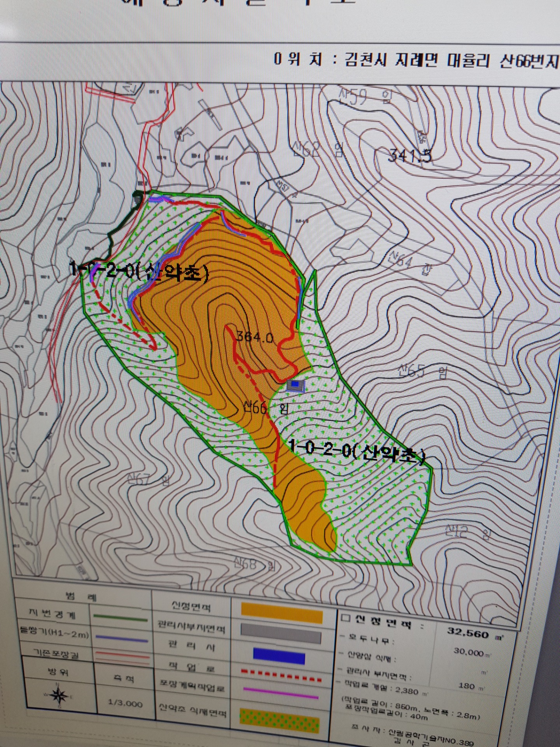Click the green 지번경계 line sample in the legend
560x747 pixels.
point(121,619)
